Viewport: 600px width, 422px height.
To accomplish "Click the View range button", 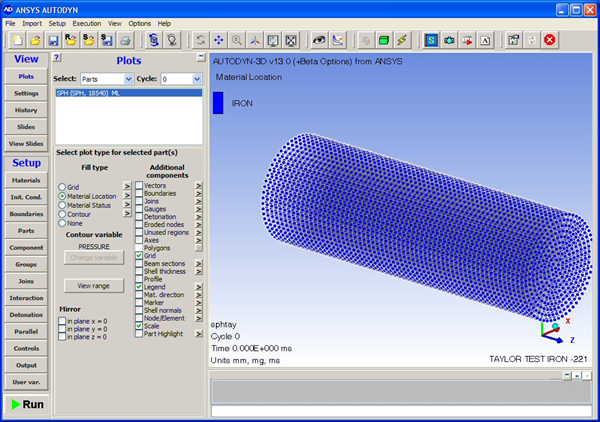I will click(94, 285).
